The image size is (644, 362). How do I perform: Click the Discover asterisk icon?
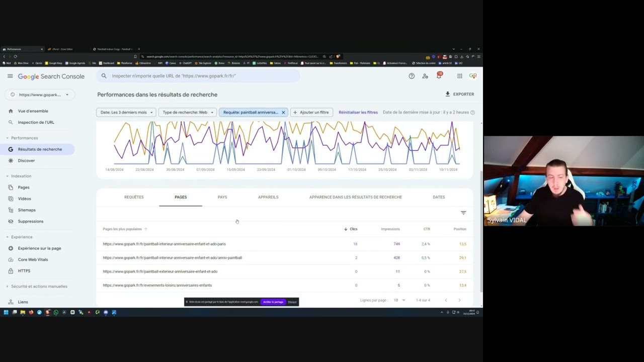[11, 160]
